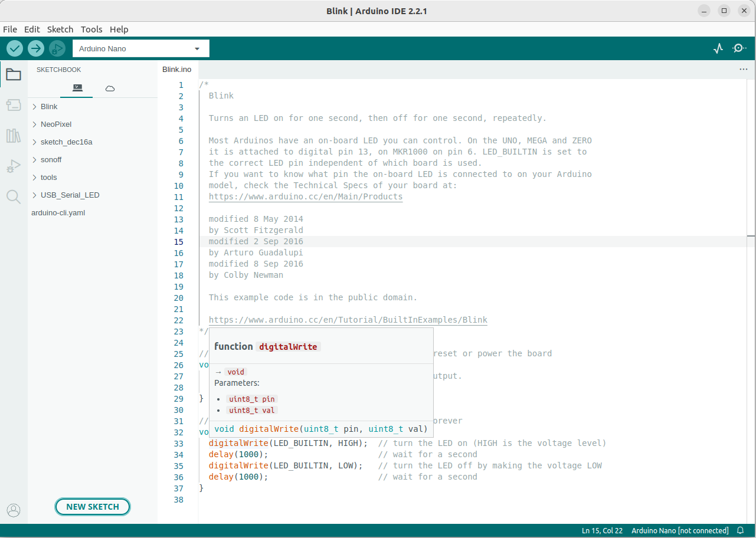756x538 pixels.
Task: Click the editor overview ruler marker
Action: [751, 236]
